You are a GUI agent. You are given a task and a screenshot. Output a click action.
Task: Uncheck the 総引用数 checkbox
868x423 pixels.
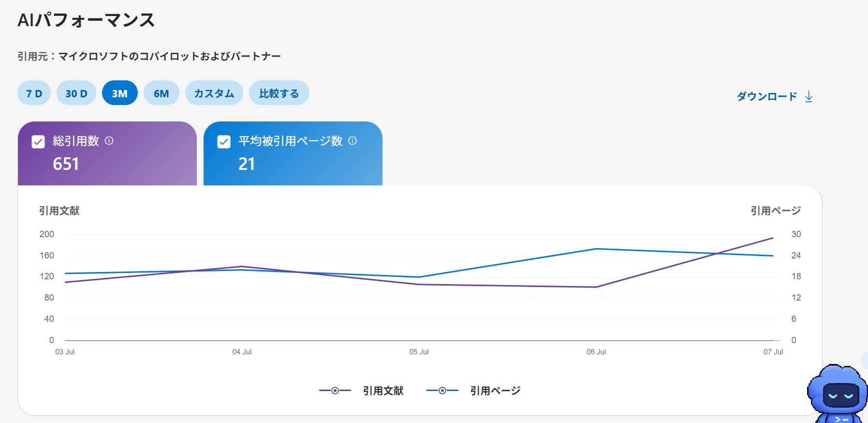38,141
